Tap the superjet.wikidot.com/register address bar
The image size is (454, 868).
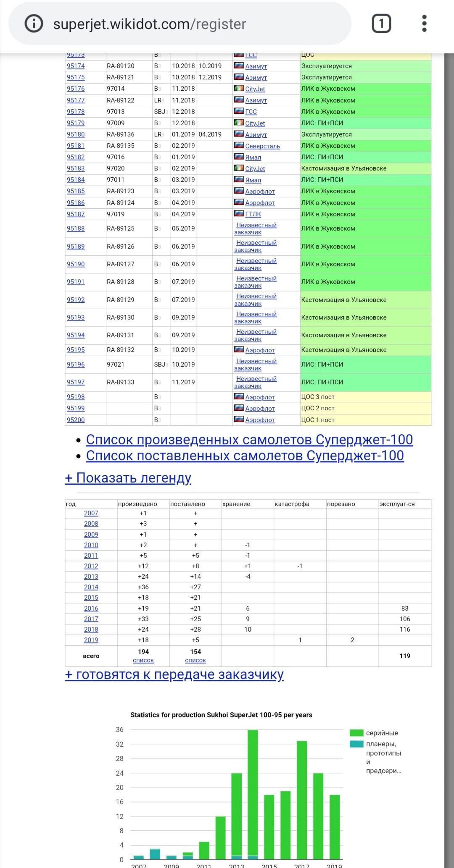(x=180, y=24)
